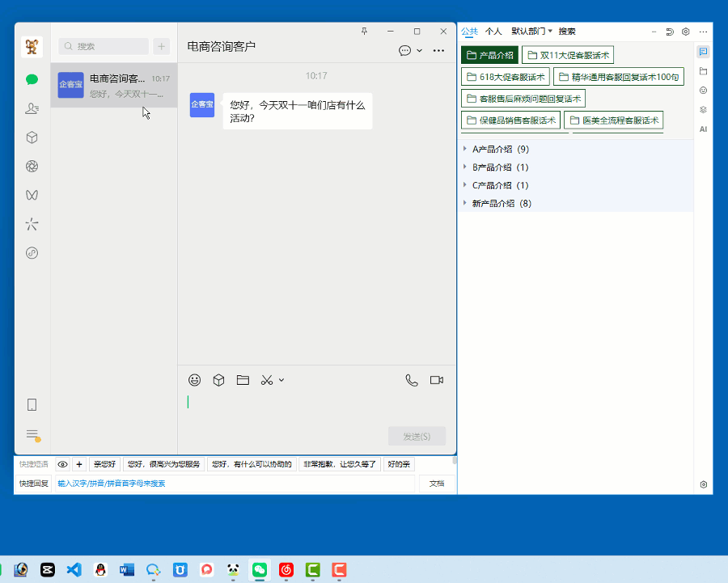Start a voice call with phone icon

coord(412,380)
